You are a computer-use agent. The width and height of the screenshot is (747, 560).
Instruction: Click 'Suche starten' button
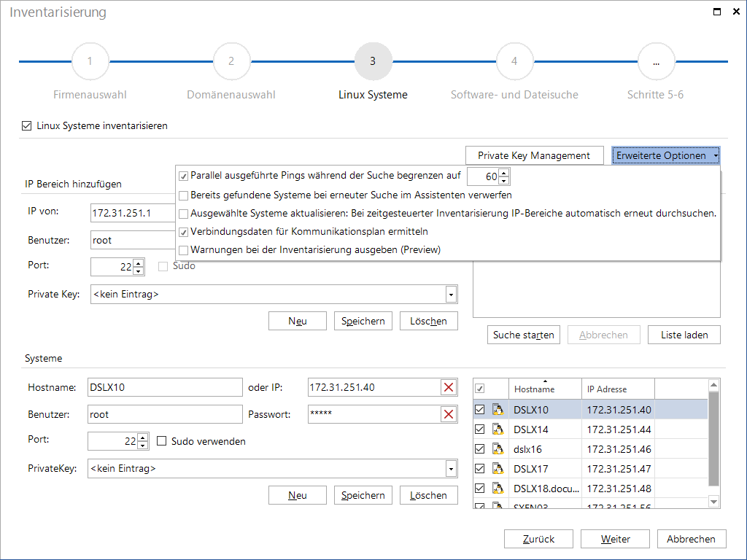[524, 335]
